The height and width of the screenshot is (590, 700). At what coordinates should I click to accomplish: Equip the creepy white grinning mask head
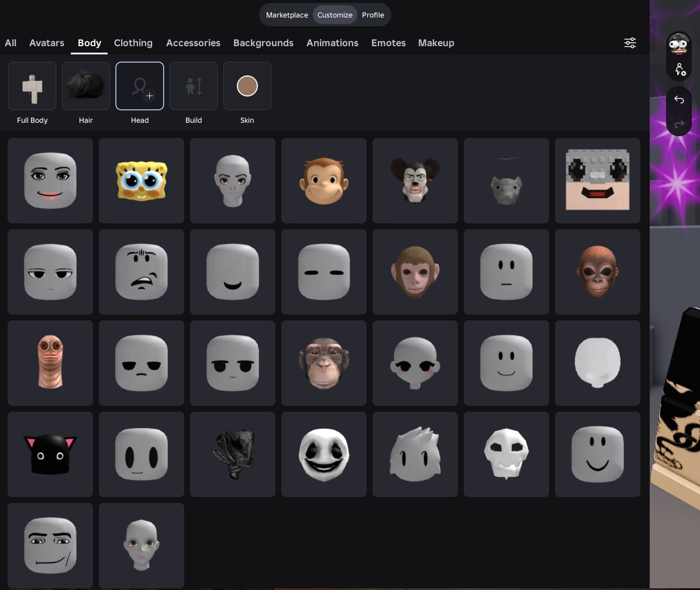coord(323,454)
